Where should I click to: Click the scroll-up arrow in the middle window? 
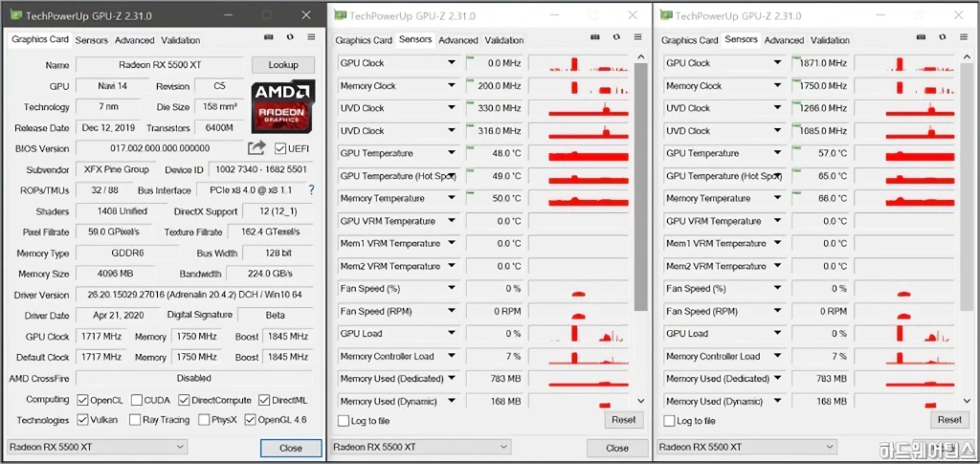tap(640, 56)
